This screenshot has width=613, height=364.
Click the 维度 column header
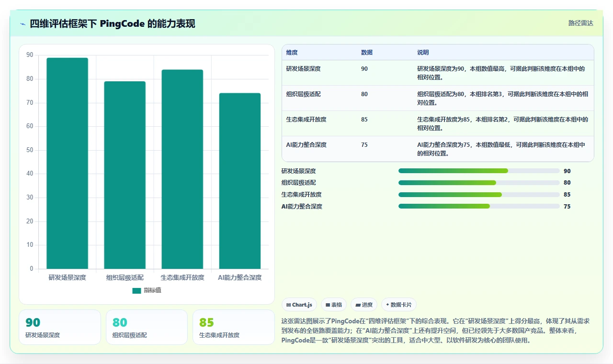292,53
